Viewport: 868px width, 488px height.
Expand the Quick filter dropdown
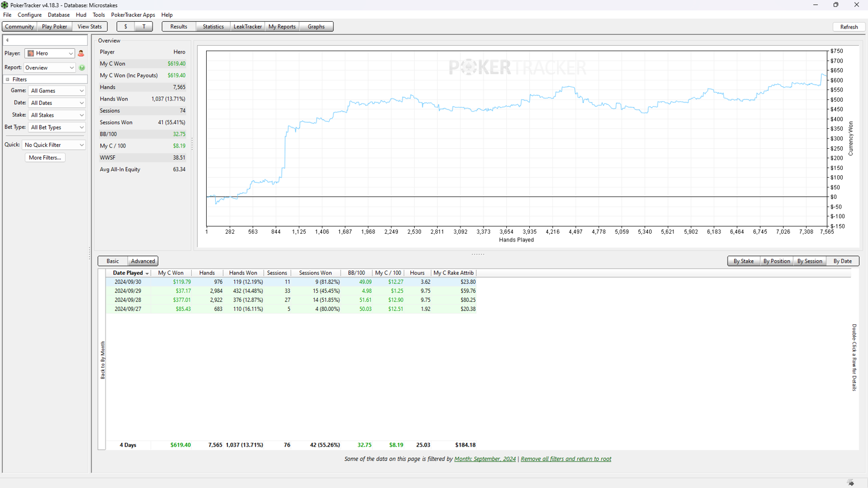coord(54,145)
